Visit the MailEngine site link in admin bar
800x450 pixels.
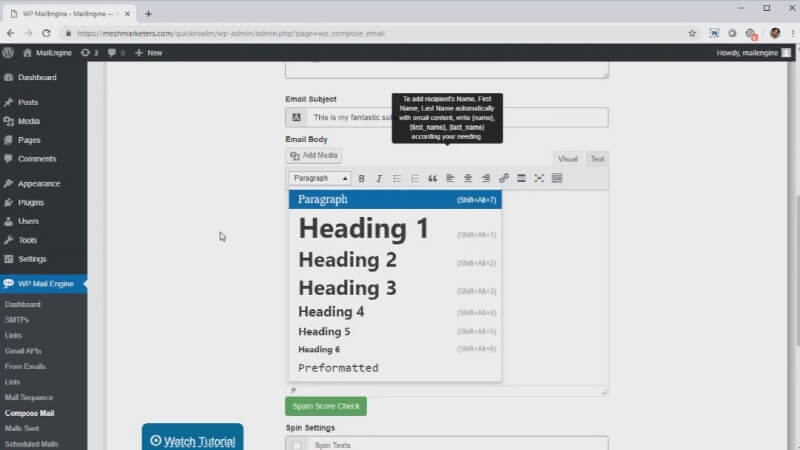(47, 53)
